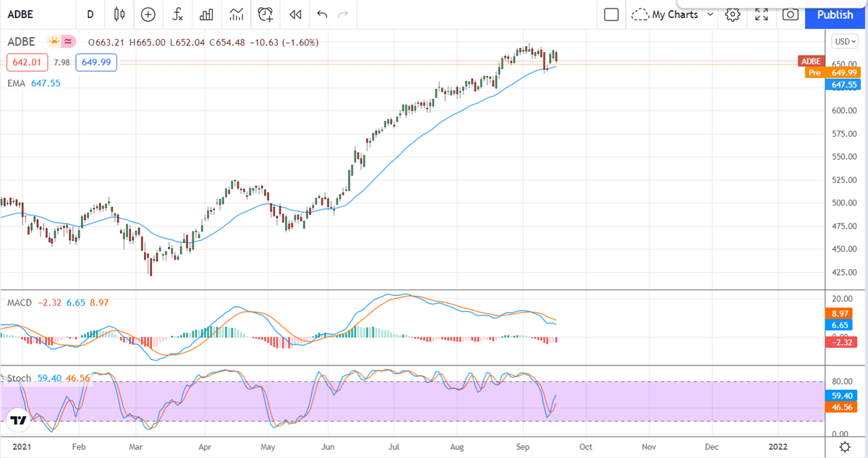868x458 pixels.
Task: Take a chart snapshot with camera icon
Action: click(x=791, y=14)
